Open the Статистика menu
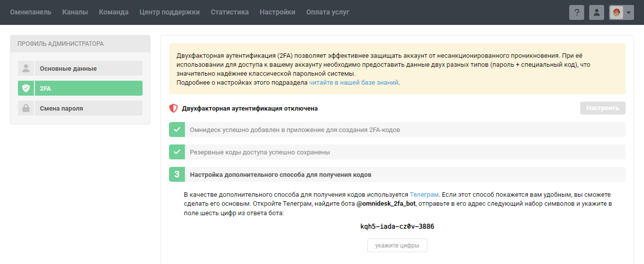 pos(230,12)
